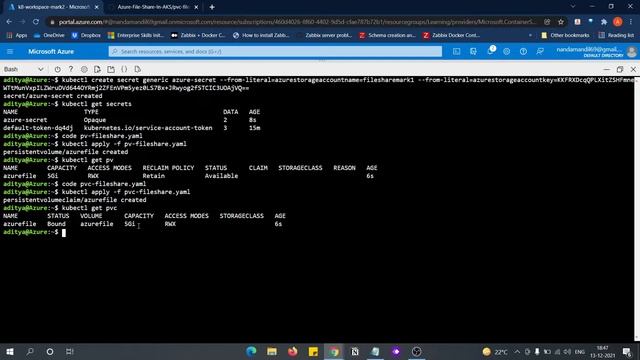The width and height of the screenshot is (640, 360).
Task: Open the browser Extensions puzzle icon
Action: click(604, 22)
